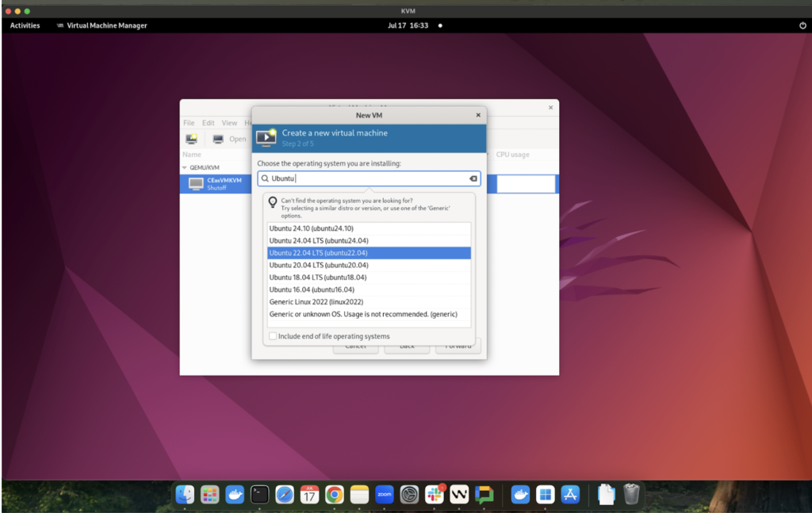
Task: Open the View menu in Virtual Machine Manager
Action: tap(229, 123)
